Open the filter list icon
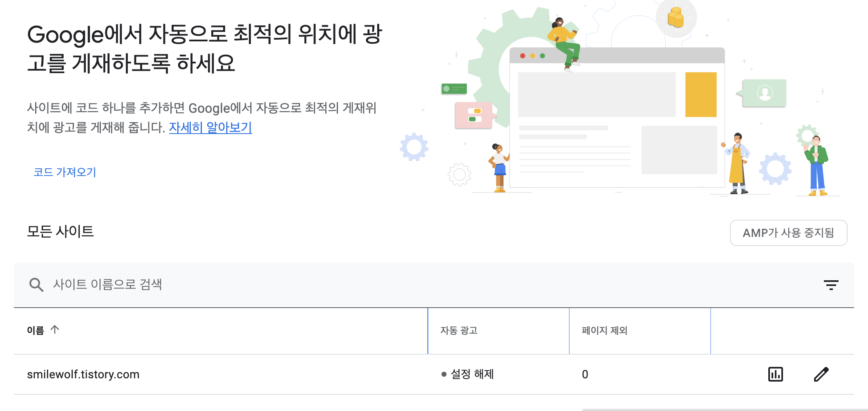The image size is (868, 411). (831, 285)
